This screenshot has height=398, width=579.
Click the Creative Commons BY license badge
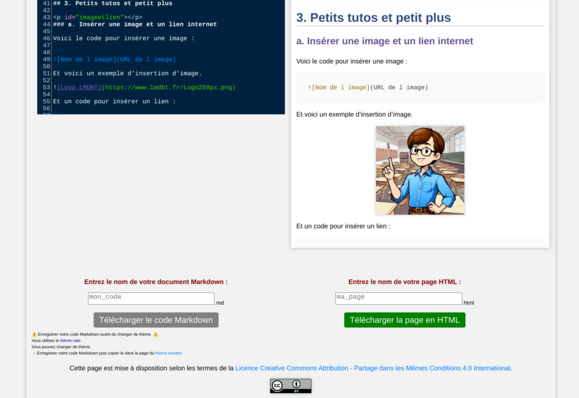pos(291,385)
